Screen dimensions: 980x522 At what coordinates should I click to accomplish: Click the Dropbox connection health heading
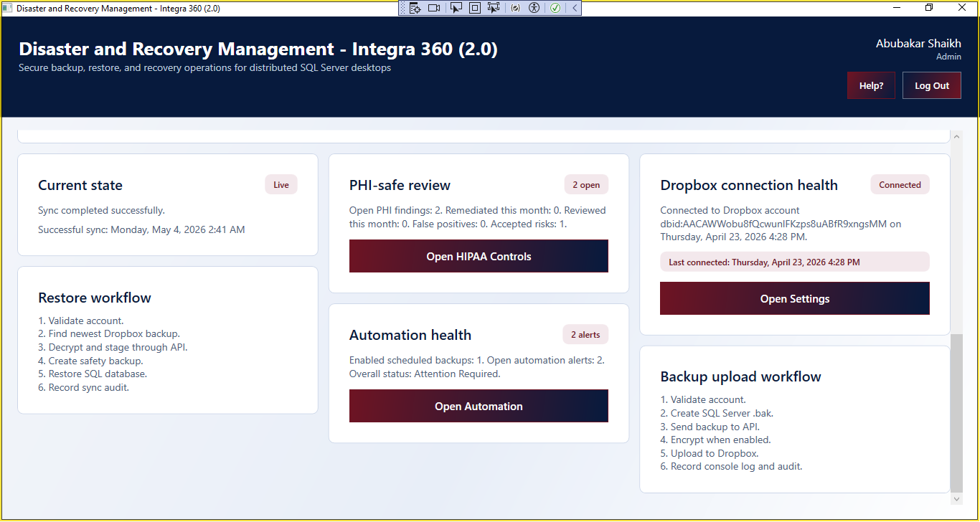point(749,185)
